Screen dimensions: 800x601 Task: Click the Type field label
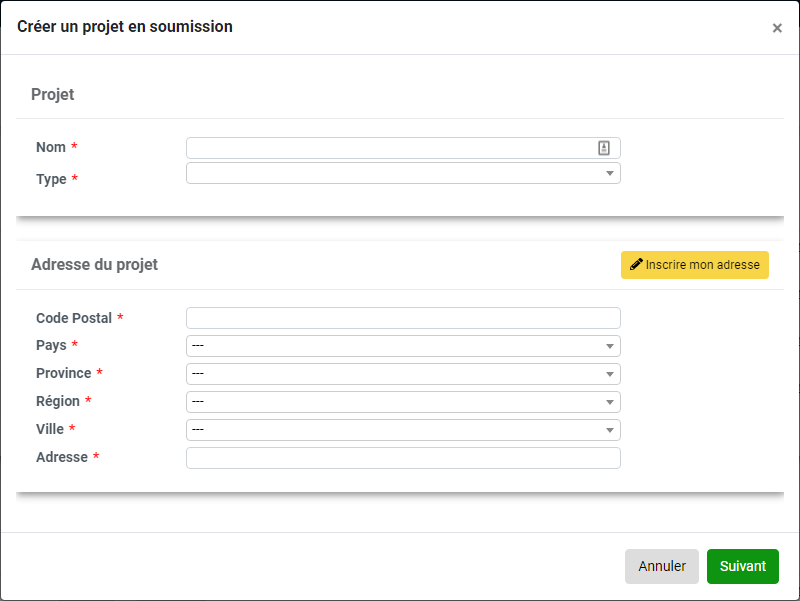(x=51, y=179)
